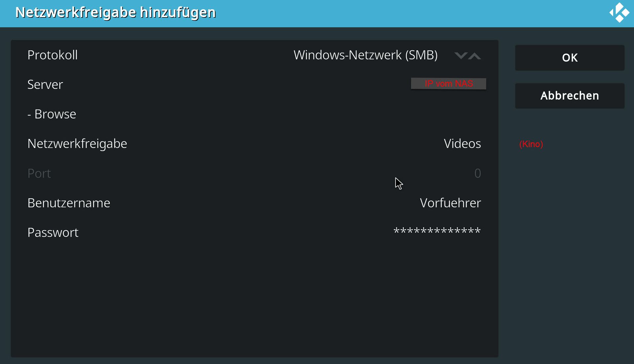
Task: Edit the Passwort field
Action: point(254,232)
